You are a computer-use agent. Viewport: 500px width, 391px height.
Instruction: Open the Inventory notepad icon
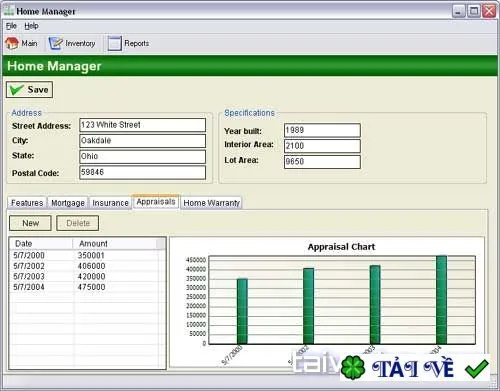(55, 43)
